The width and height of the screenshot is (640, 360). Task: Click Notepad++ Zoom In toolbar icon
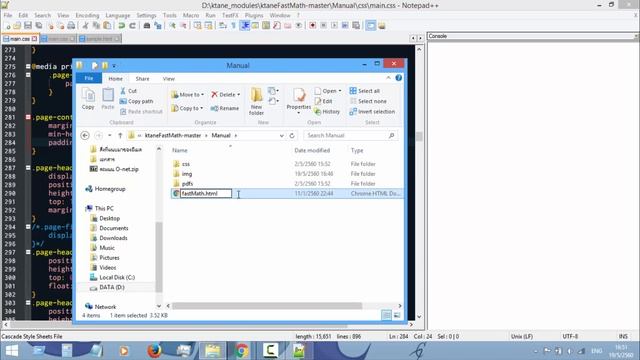click(x=172, y=26)
